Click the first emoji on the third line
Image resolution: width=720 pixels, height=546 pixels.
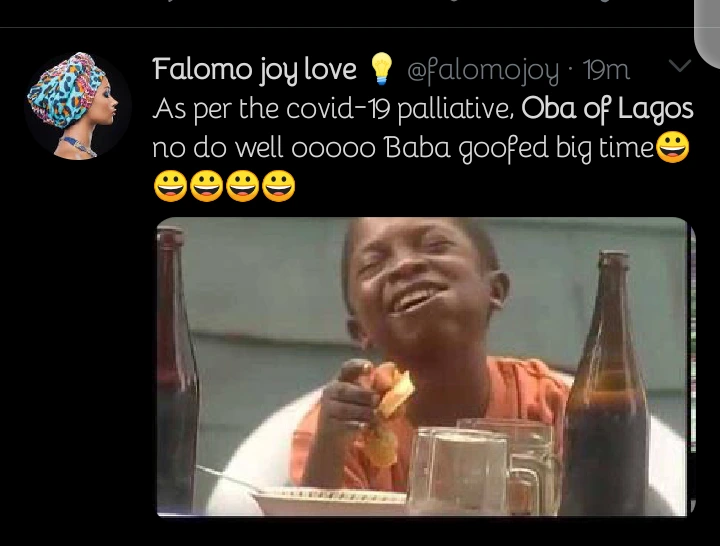[x=171, y=187]
